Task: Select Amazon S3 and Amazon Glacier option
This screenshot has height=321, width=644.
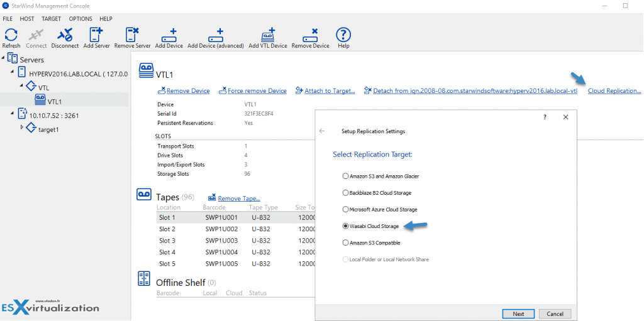Action: point(345,177)
